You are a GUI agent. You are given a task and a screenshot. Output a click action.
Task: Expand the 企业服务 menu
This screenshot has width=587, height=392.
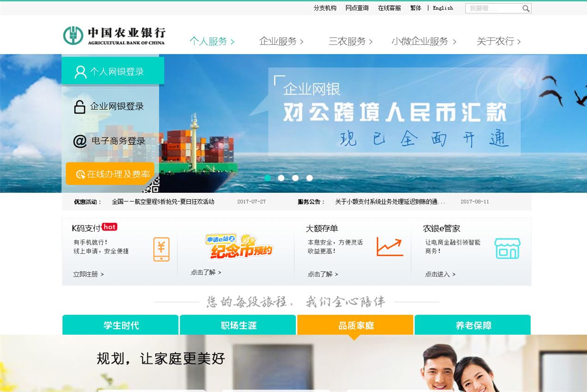281,42
